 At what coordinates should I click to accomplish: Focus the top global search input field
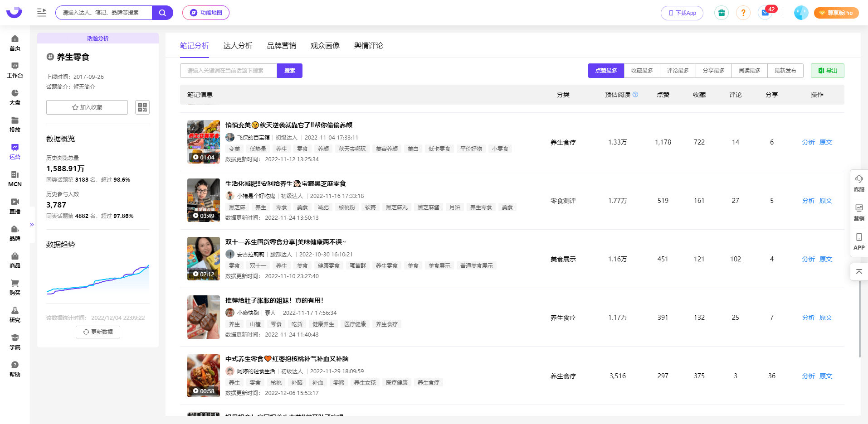click(x=104, y=13)
